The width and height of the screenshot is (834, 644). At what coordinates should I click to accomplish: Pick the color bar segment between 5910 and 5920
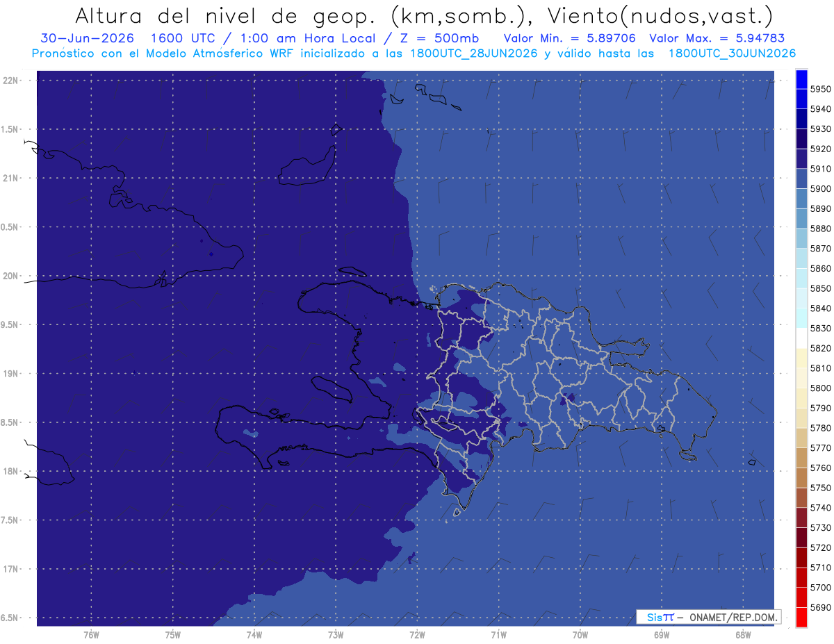pyautogui.click(x=801, y=159)
